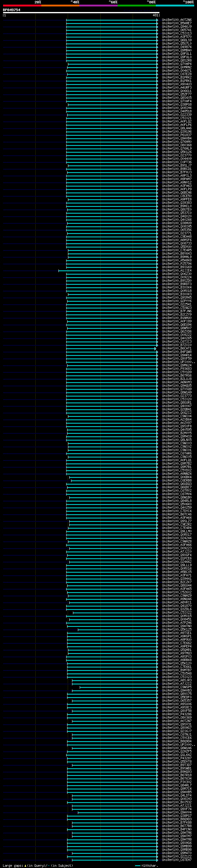The image size is (197, 868).
Task: Open hit UniRef100_C5IX13
Action: [176, 33]
